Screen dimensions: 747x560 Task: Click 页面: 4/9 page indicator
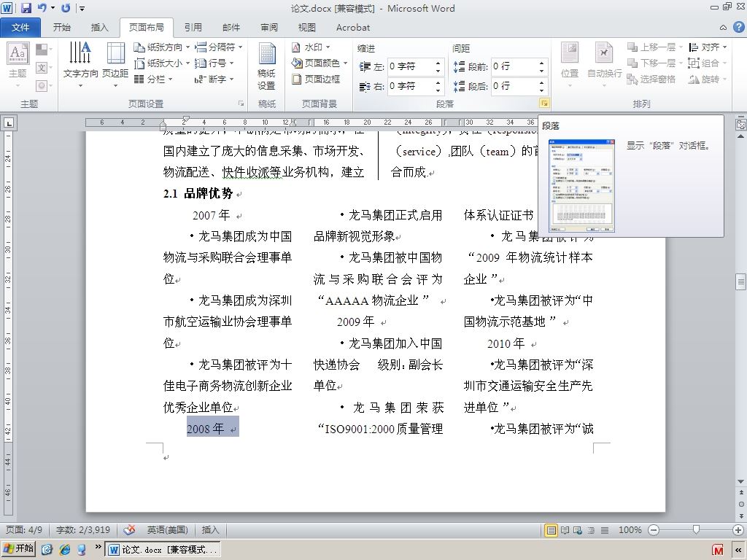24,530
